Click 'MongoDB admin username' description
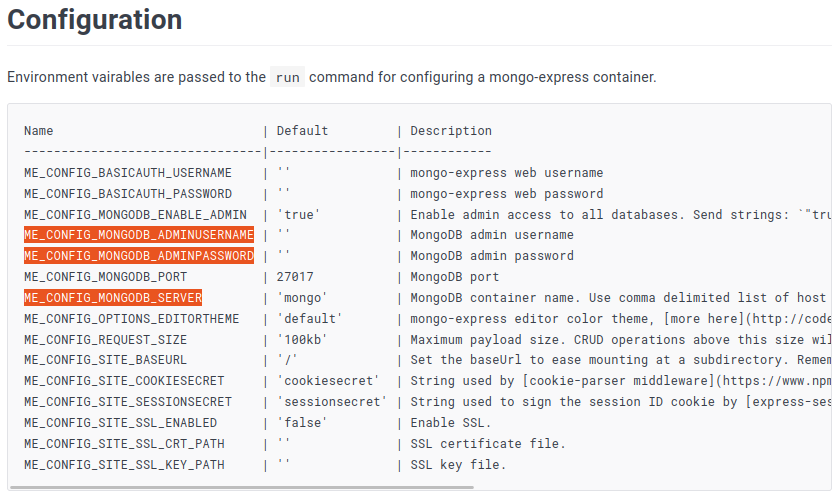This screenshot has width=838, height=496. [x=492, y=235]
